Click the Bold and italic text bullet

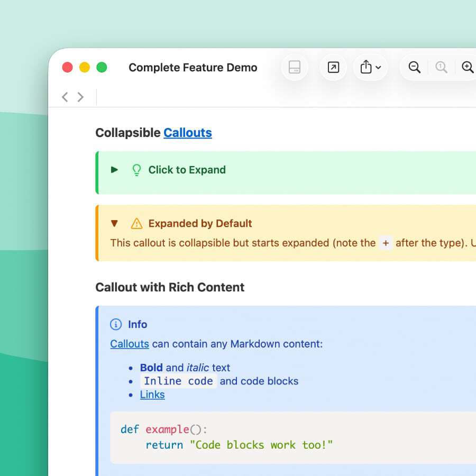pyautogui.click(x=185, y=368)
